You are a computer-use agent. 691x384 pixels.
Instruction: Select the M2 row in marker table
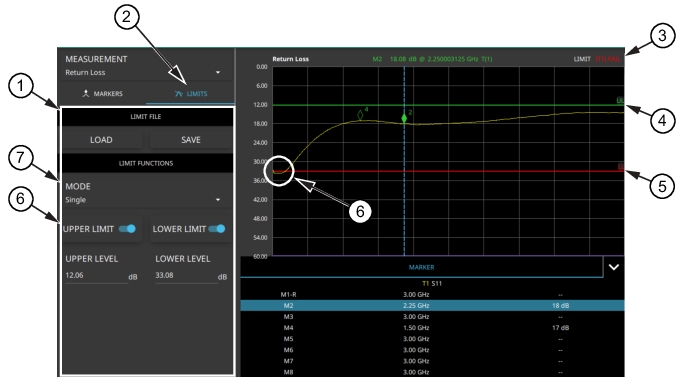point(432,306)
